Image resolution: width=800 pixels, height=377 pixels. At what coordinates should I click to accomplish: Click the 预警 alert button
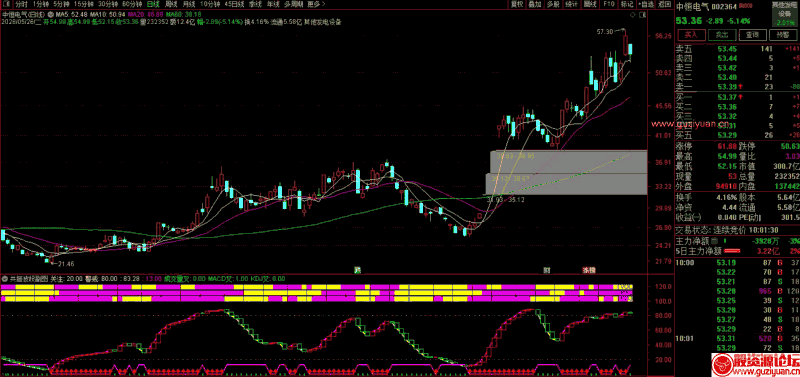[783, 35]
